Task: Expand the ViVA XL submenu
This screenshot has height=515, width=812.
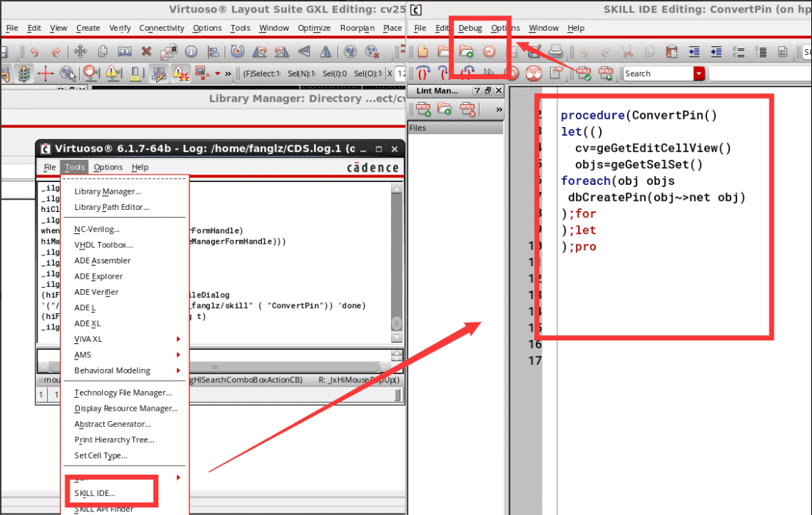Action: click(178, 339)
